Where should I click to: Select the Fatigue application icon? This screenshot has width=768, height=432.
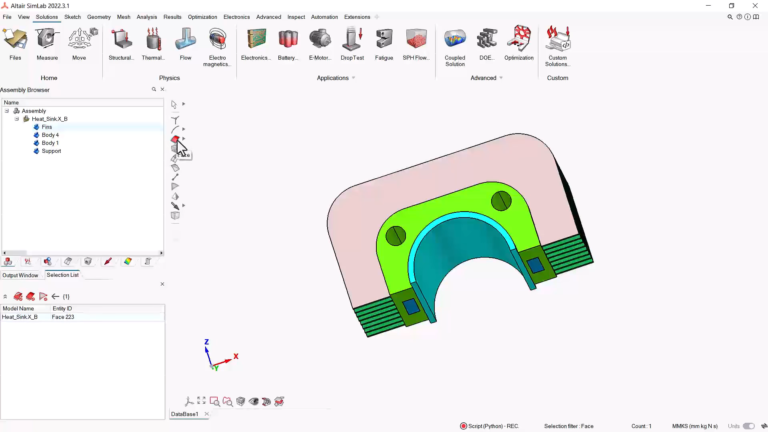pyautogui.click(x=384, y=44)
